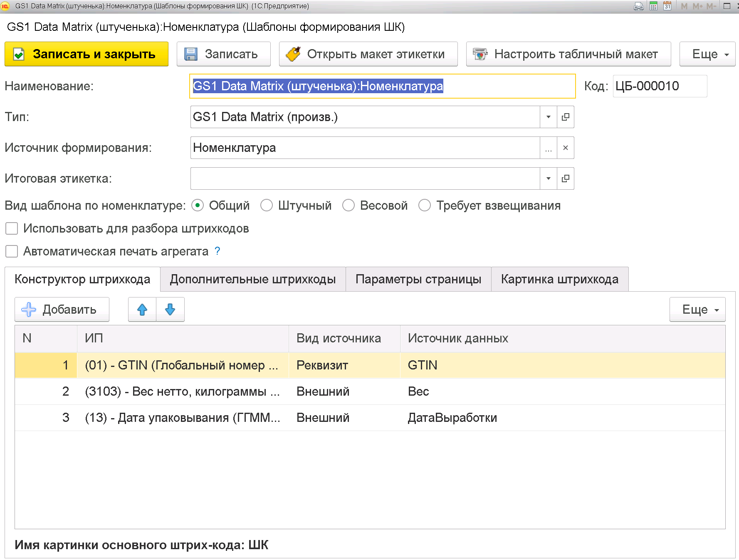
Task: Select row (3103) - Вес нетто
Action: point(370,392)
